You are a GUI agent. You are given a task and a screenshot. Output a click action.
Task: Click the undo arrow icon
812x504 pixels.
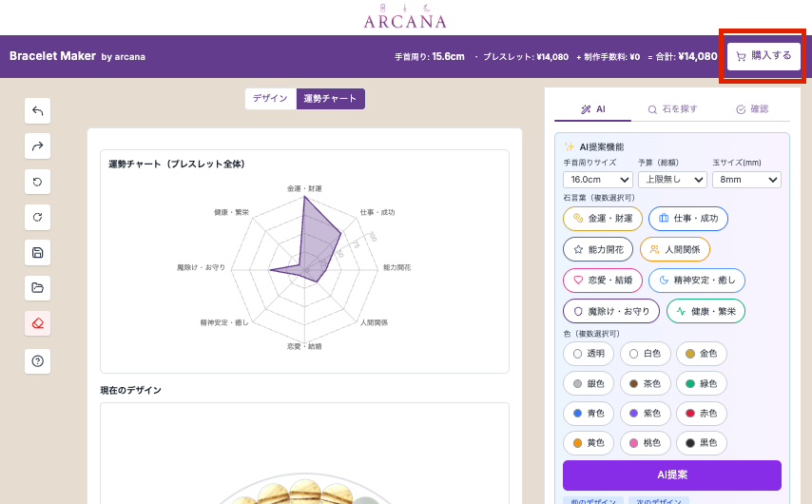(38, 110)
